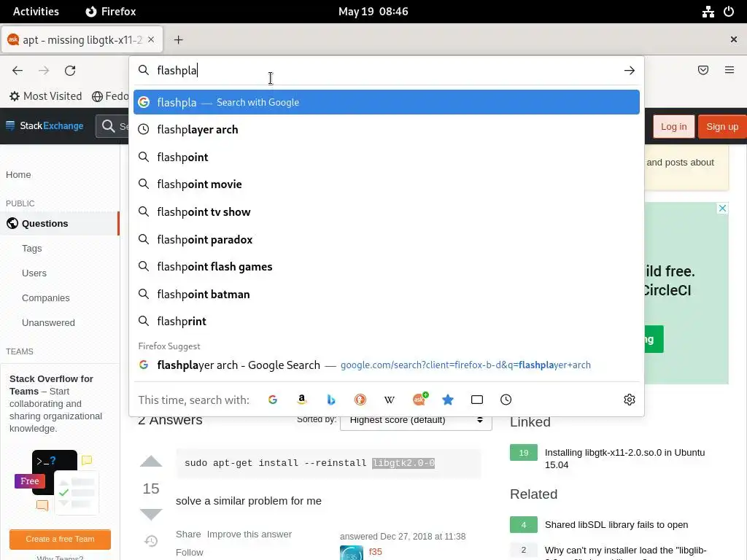Click 'Improve this answer' link
Viewport: 747px width, 560px height.
click(249, 534)
